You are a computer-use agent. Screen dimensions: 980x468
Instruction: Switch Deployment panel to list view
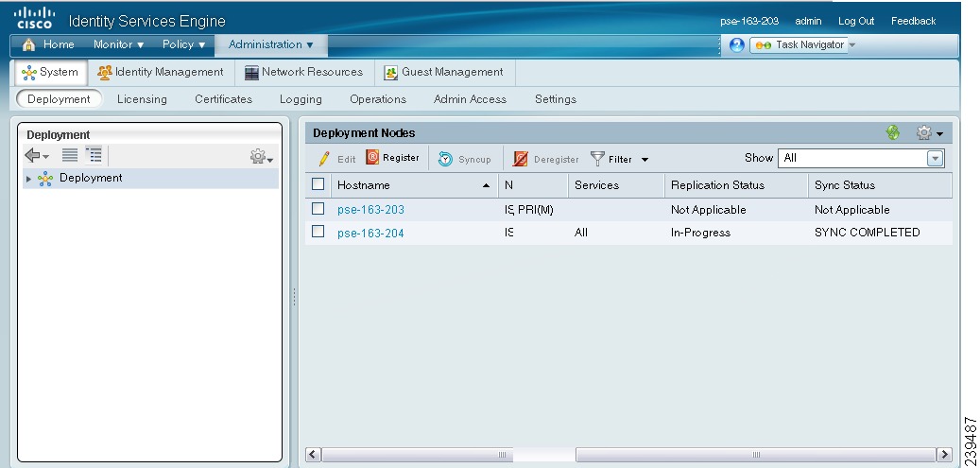point(70,154)
